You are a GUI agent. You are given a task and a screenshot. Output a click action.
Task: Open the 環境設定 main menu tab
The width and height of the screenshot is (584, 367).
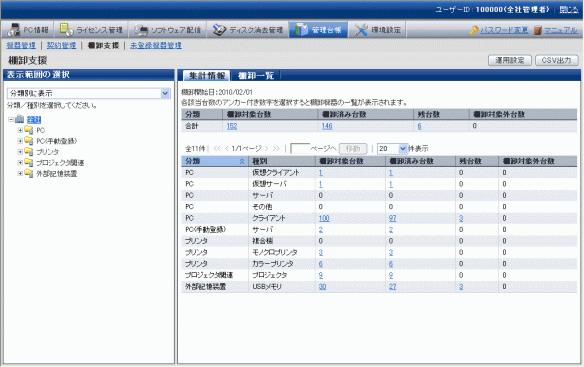click(x=377, y=30)
